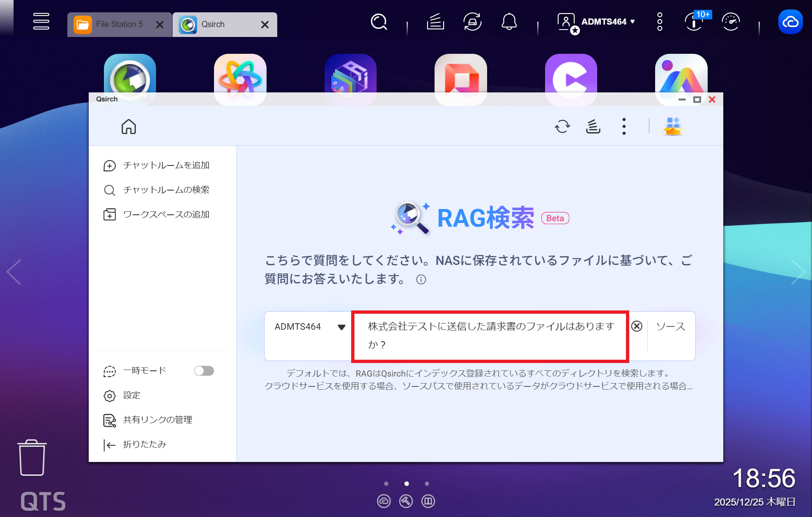The image size is (812, 517).
Task: Open the background tasks stack icon in Qsirch
Action: [x=593, y=126]
